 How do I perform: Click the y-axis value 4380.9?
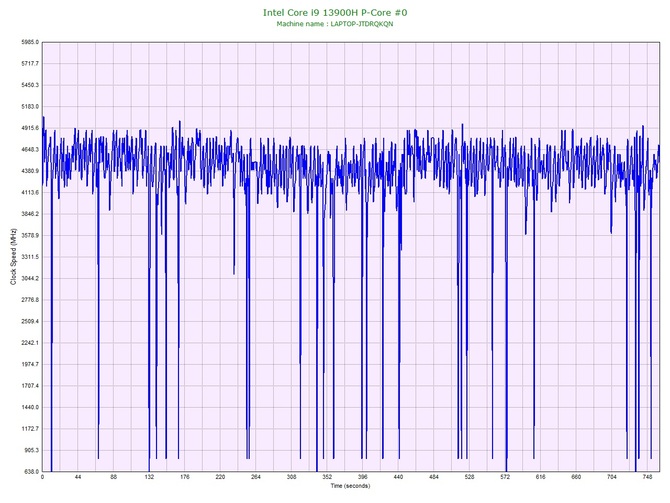click(x=30, y=171)
